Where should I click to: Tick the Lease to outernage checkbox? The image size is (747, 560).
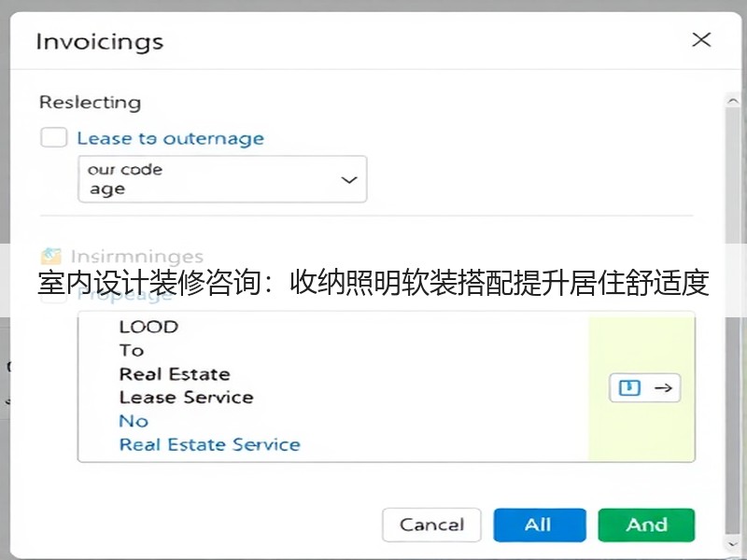[53, 137]
